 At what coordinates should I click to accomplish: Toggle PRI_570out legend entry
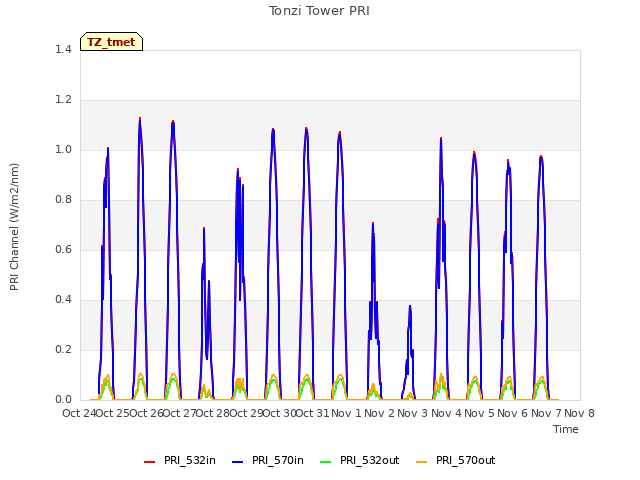coord(456,460)
